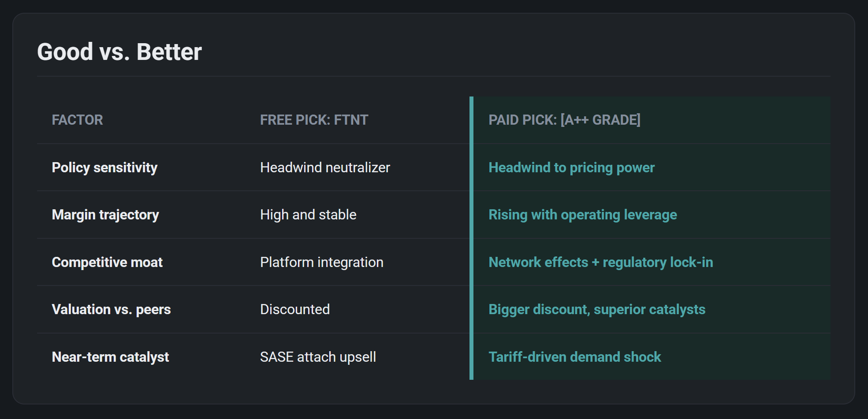Click "Tariff-driven demand shock" text
The width and height of the screenshot is (868, 419).
[574, 357]
